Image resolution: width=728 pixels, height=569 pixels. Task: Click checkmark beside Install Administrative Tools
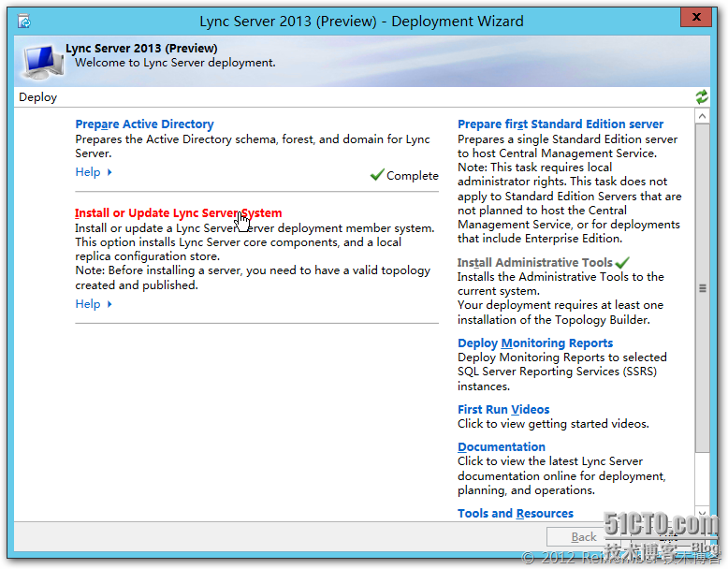click(622, 262)
